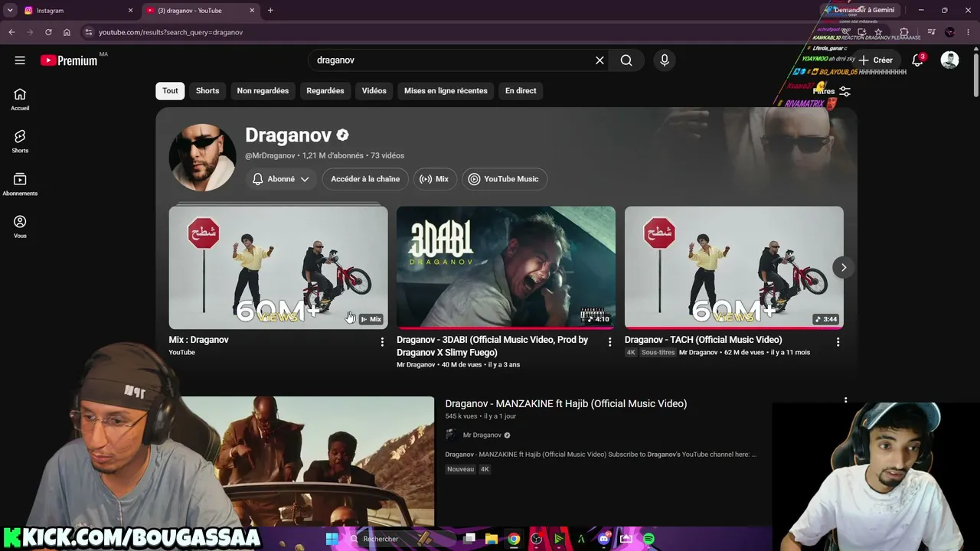Open the Chrome extensions puzzle icon
980x551 pixels.
[904, 32]
